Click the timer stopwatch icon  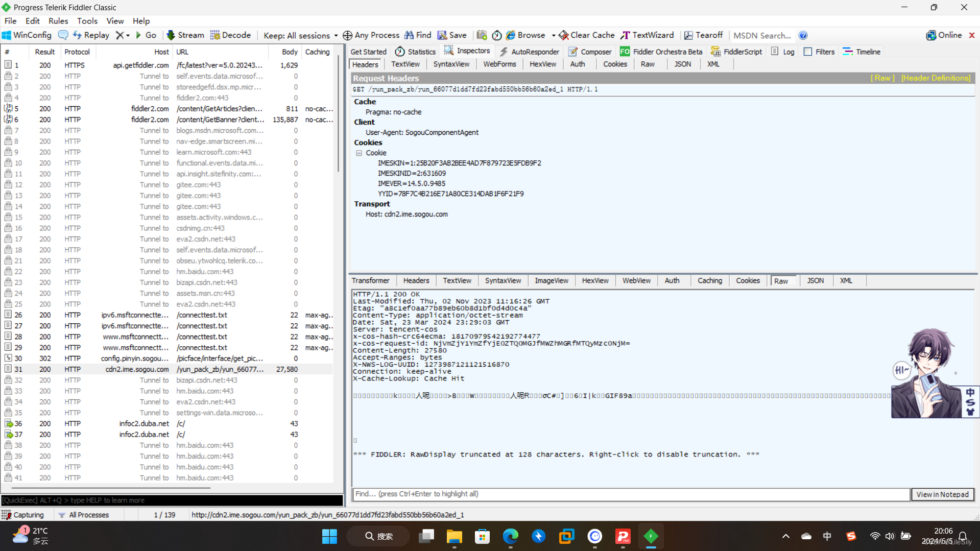[496, 35]
